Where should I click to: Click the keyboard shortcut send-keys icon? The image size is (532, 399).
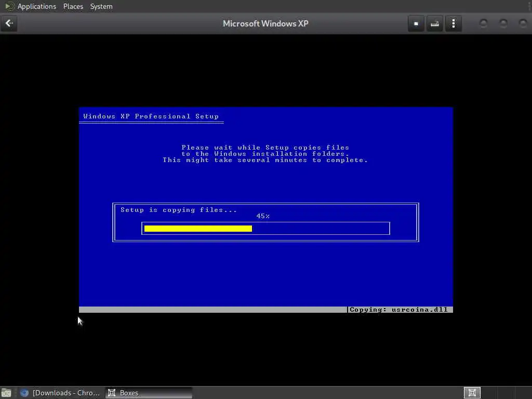coord(435,24)
